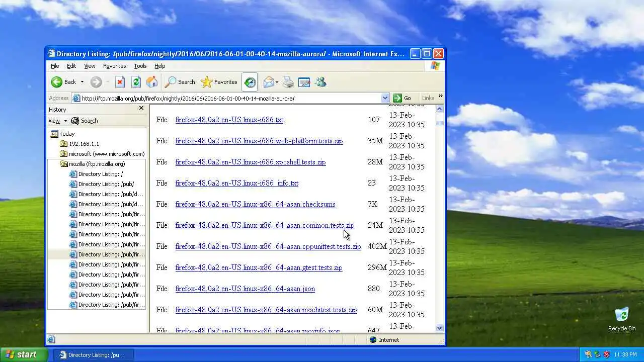Screen dimensions: 644x362
Task: Collapse mozilla (ftp.mozilla.org) history folder
Action: point(93,164)
